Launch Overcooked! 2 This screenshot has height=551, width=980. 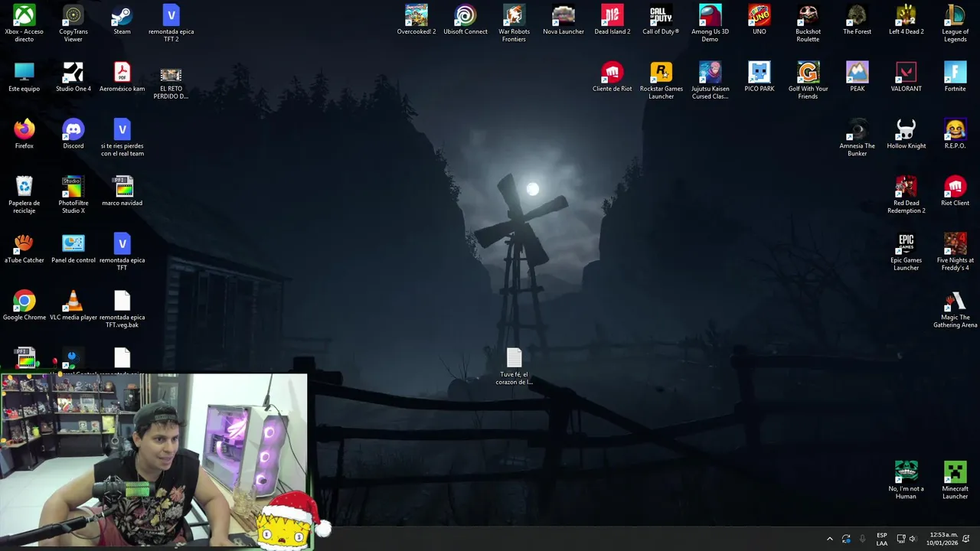coord(416,15)
